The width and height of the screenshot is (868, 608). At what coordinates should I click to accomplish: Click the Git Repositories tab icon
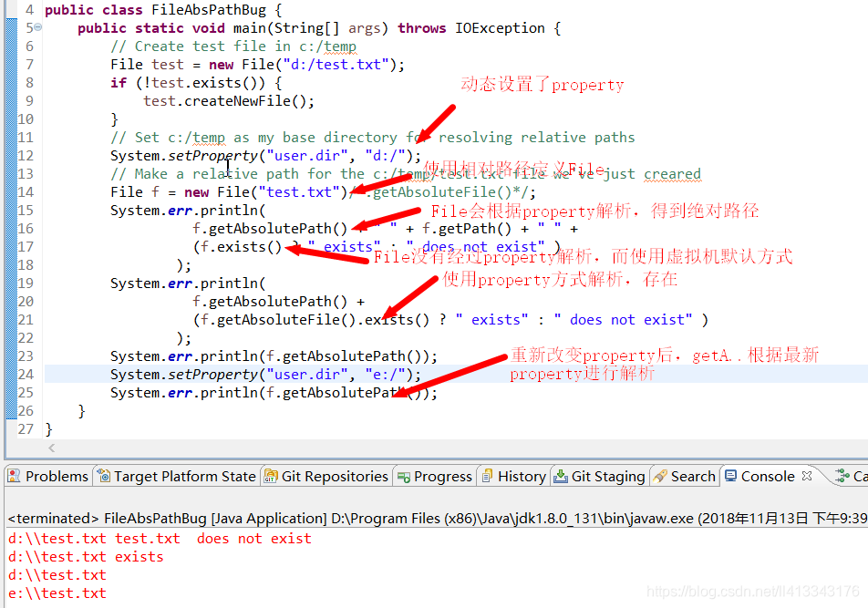click(271, 476)
